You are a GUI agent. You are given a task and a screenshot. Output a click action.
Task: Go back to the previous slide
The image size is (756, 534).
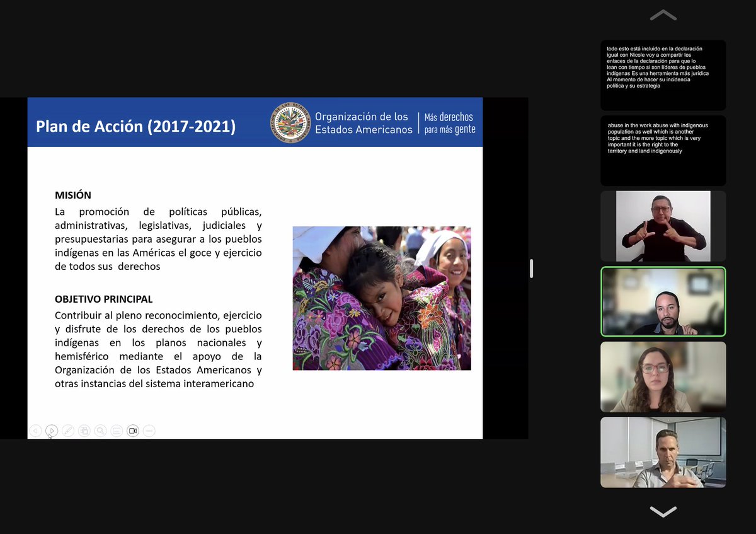(36, 431)
